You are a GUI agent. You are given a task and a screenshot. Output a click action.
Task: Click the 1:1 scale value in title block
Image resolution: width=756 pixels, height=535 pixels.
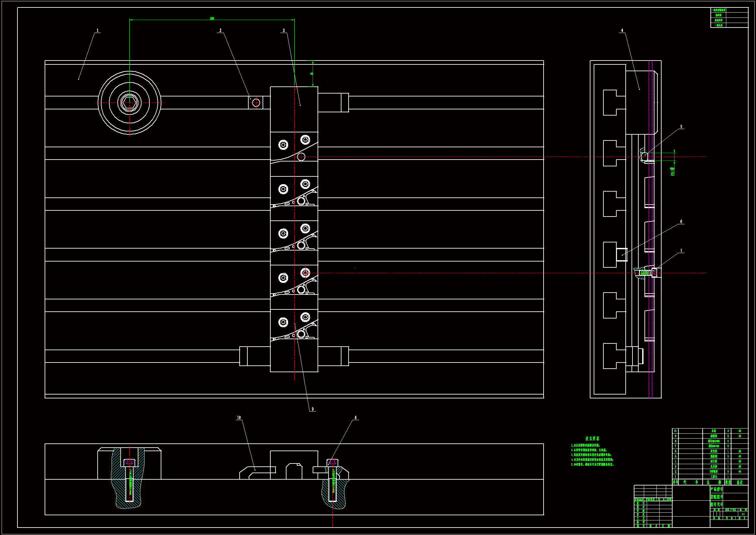coord(743,514)
